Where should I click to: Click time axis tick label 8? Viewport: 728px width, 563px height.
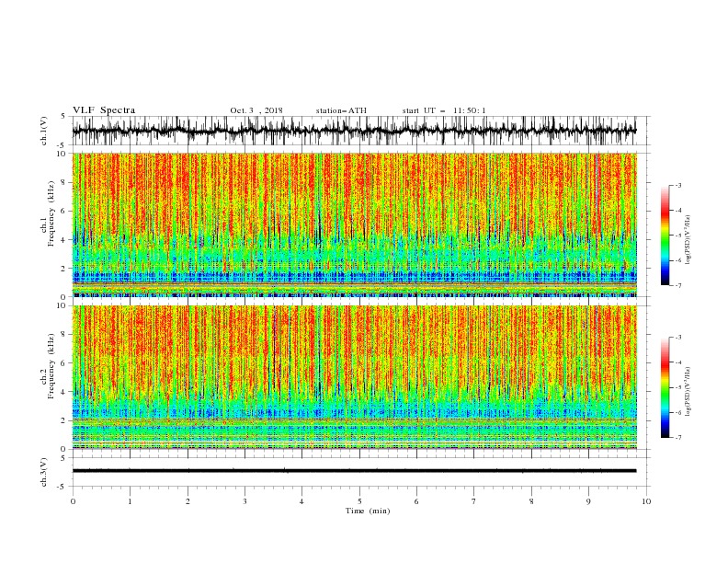pos(531,501)
